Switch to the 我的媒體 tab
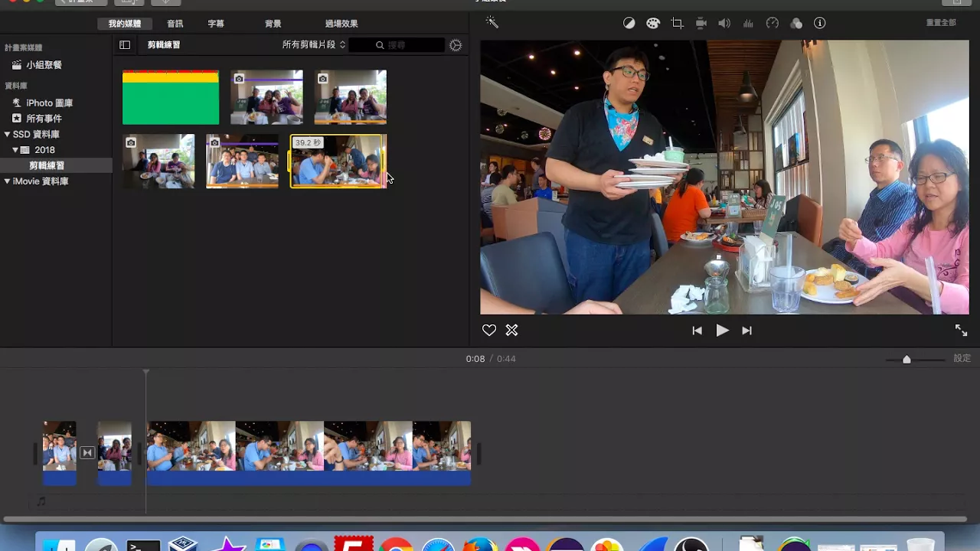 (x=124, y=24)
